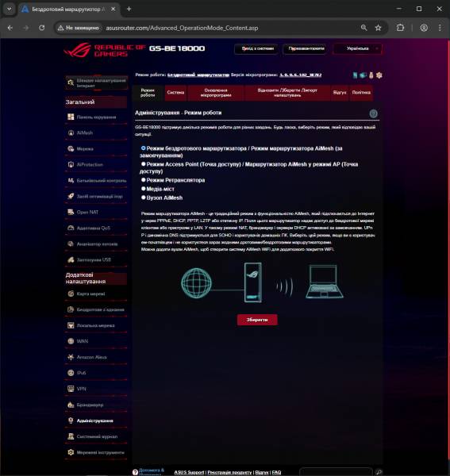Click the Зберегти save button
Image resolution: width=450 pixels, height=476 pixels.
point(257,320)
